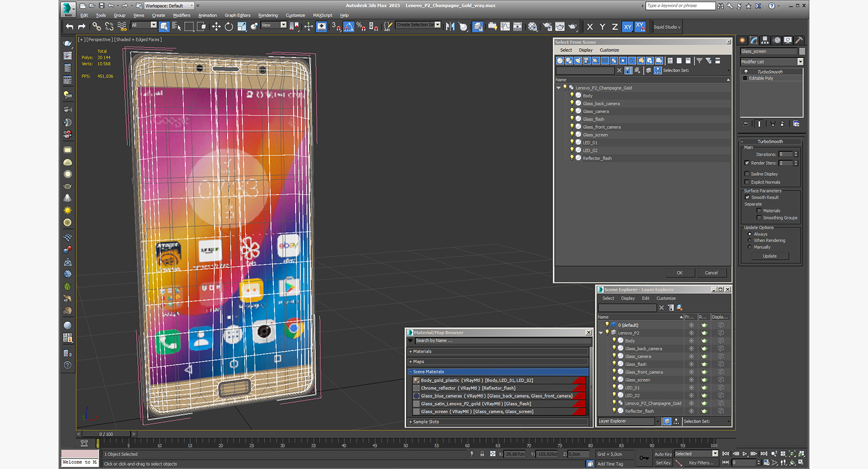Restrict transform to Z axis
Image resolution: width=868 pixels, height=469 pixels.
(615, 26)
